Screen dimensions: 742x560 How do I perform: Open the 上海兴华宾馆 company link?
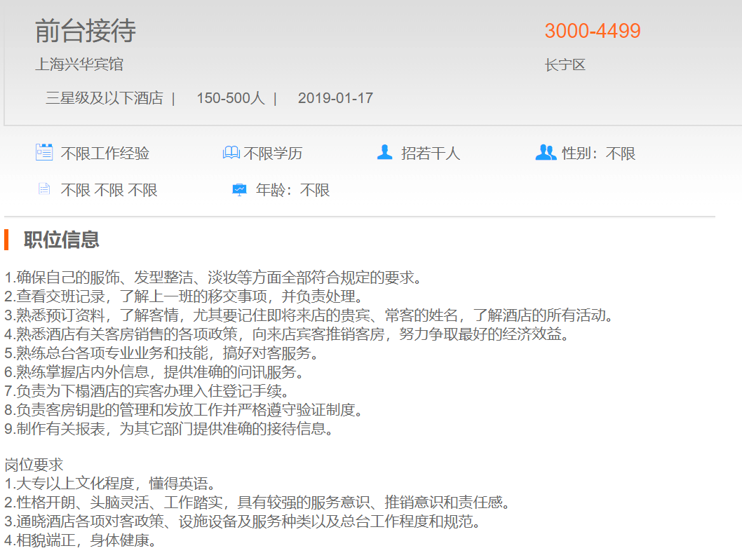79,64
